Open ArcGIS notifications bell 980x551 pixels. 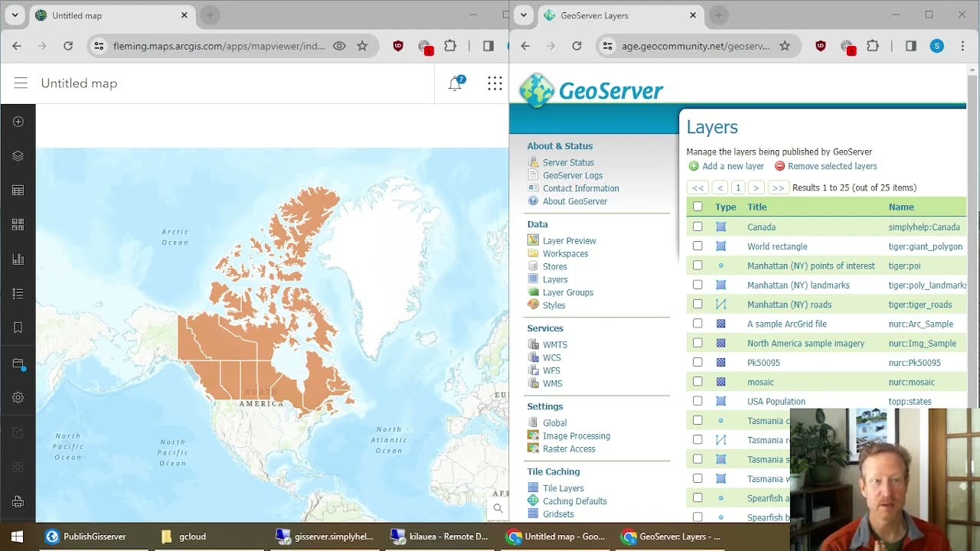[x=456, y=83]
